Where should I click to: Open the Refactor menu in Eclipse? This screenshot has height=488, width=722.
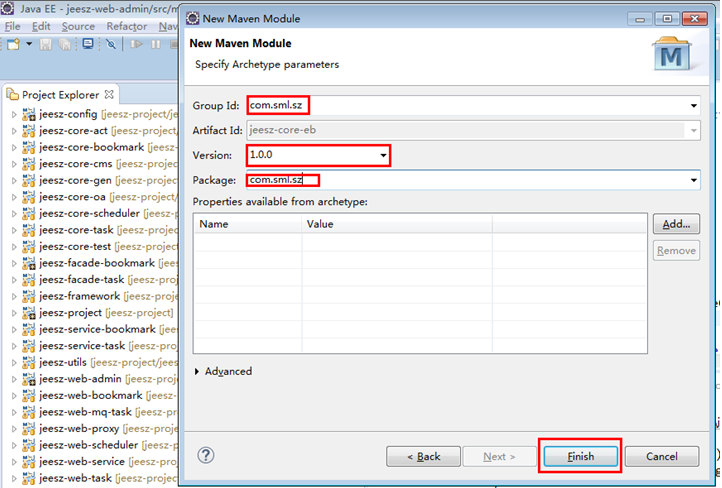127,27
